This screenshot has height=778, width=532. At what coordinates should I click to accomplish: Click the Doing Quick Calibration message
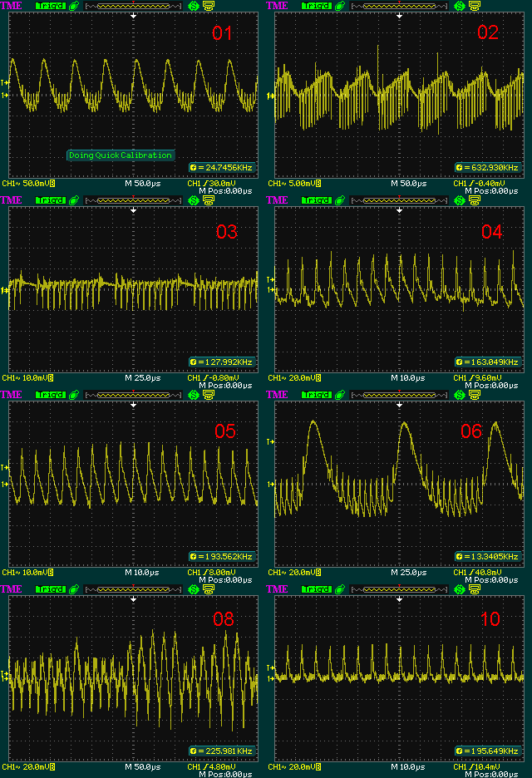121,155
